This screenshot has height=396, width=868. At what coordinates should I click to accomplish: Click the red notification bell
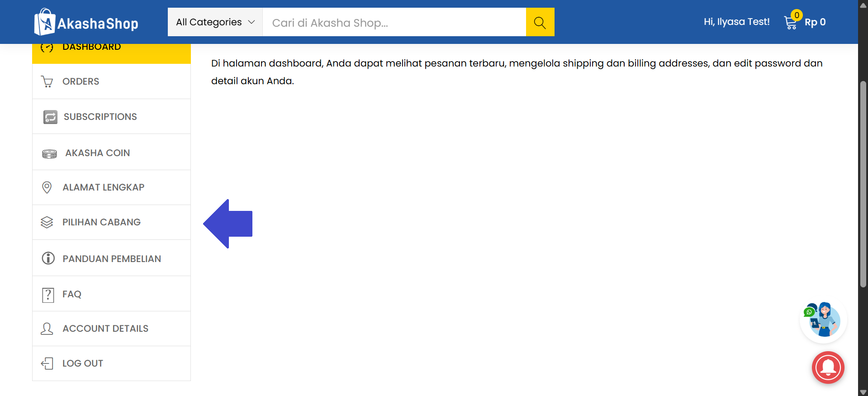828,367
